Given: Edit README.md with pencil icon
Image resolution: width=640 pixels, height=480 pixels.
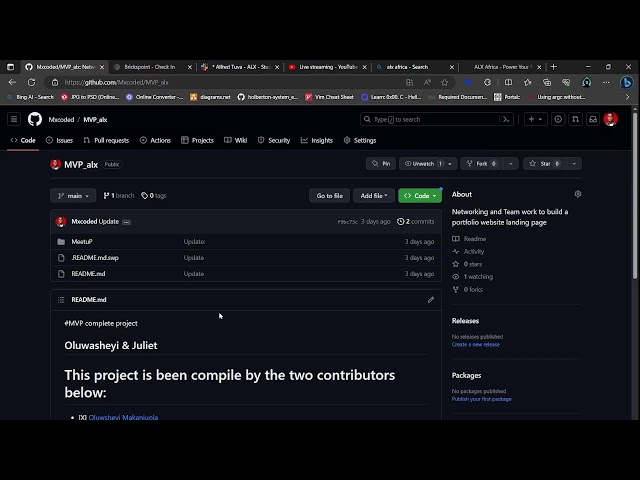Looking at the screenshot, I should click(x=431, y=300).
